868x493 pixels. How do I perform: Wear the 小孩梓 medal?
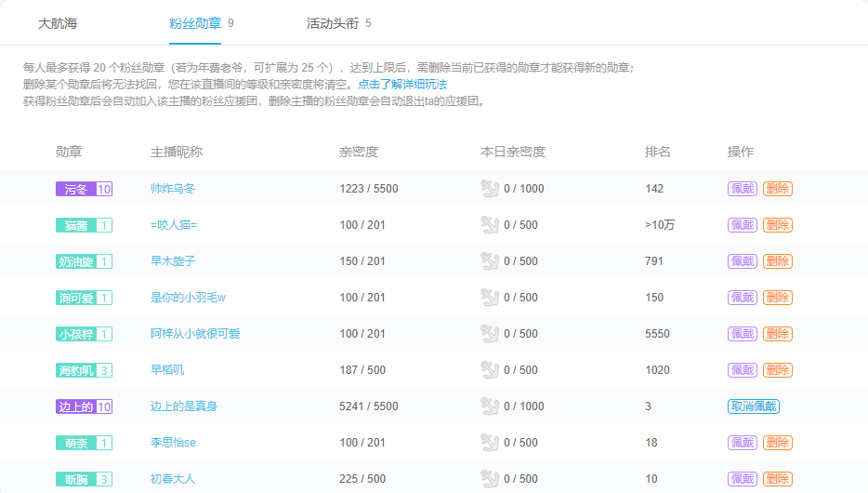743,334
